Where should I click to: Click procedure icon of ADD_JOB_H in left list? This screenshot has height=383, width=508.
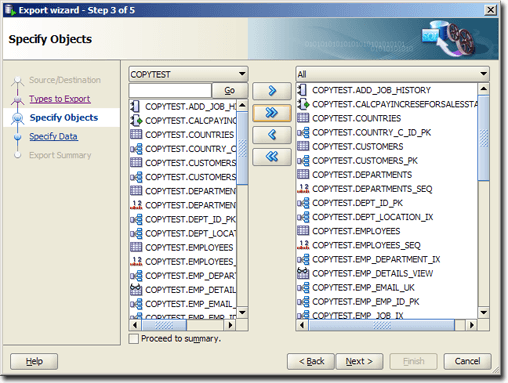[x=136, y=106]
